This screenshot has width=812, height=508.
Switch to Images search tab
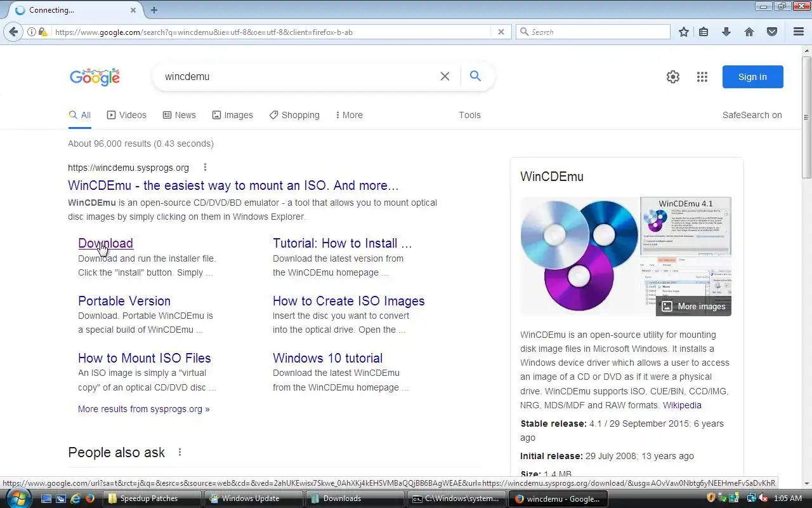[232, 115]
